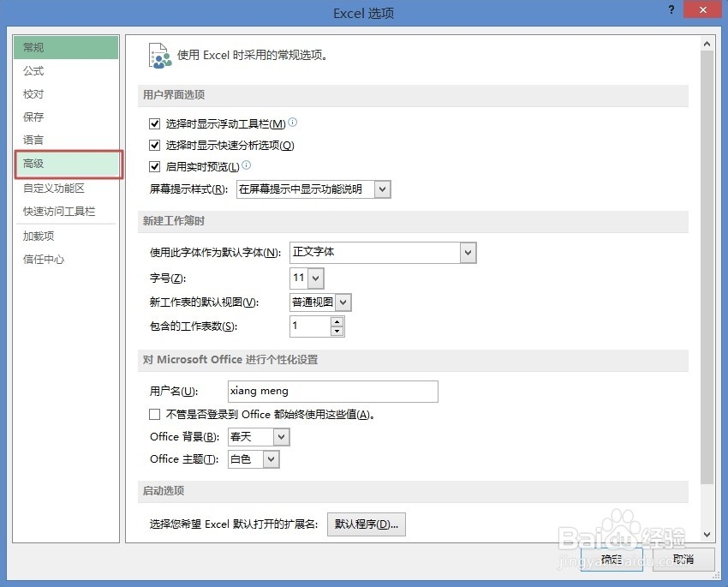Screen dimensions: 728x587
Task: Open 屏幕提示样式 dropdown
Action: 382,189
